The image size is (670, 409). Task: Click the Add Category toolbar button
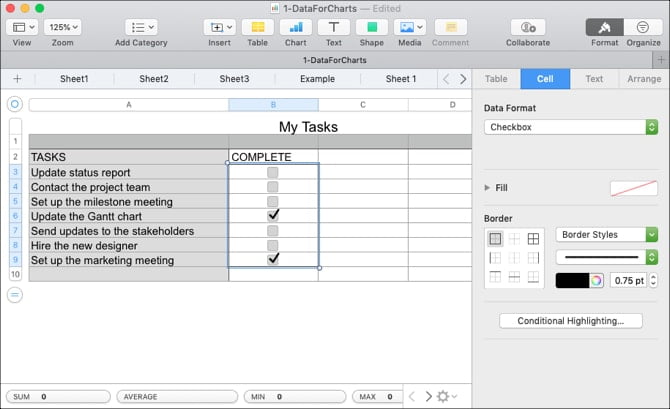(x=141, y=27)
